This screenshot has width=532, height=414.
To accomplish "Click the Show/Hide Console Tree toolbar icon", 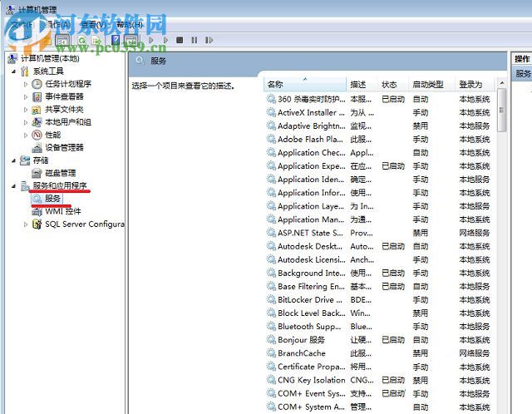I will click(62, 41).
